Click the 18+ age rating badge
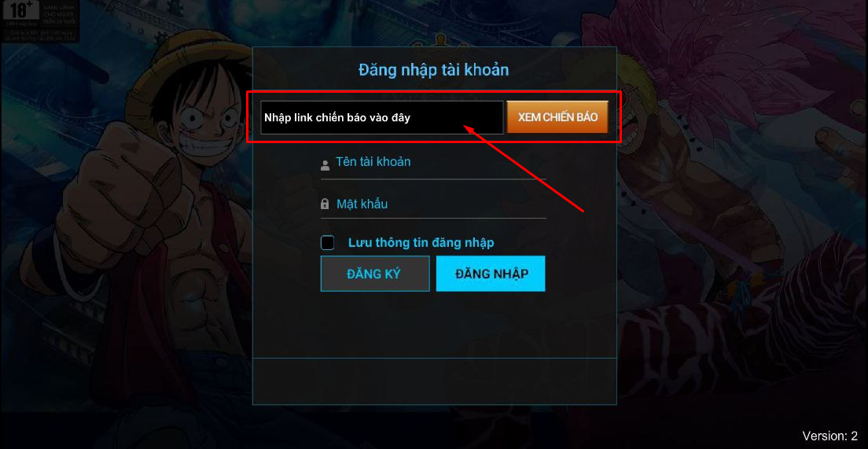 tap(21, 10)
